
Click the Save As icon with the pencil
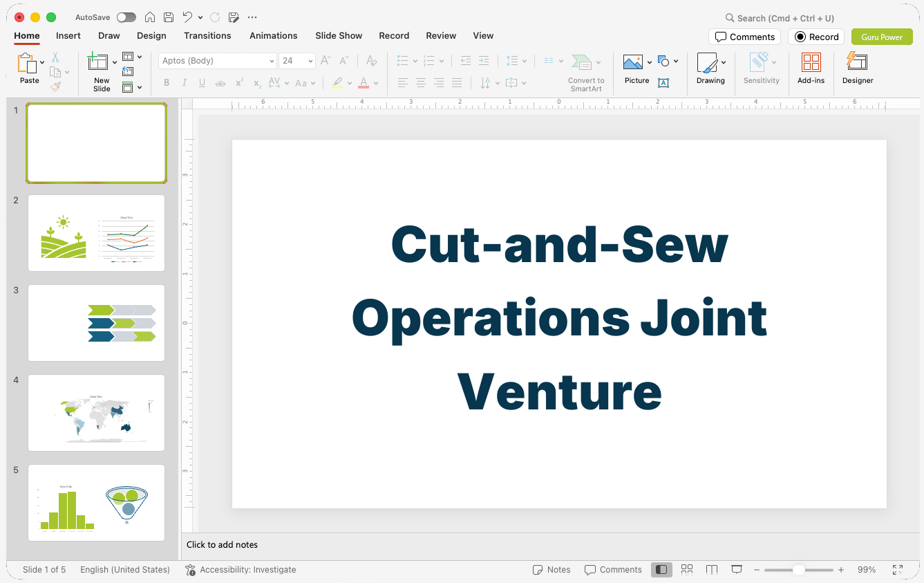(x=234, y=17)
